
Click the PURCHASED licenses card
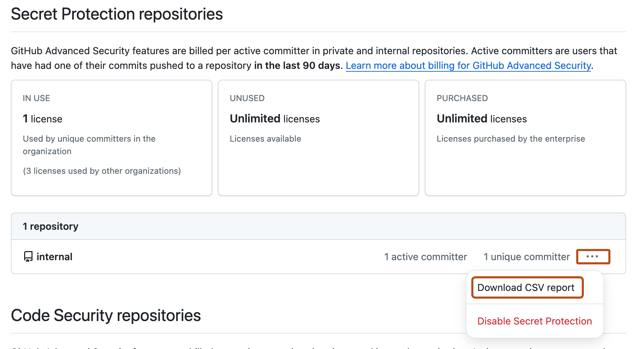525,137
